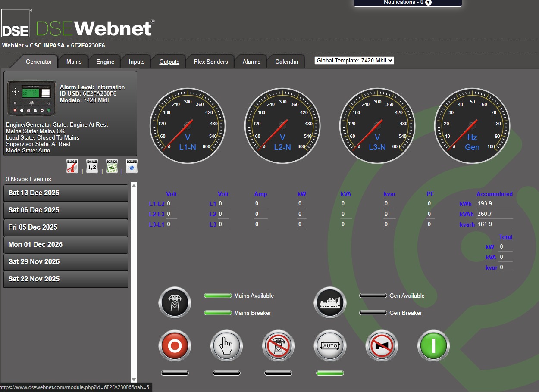
Task: Switch to the AUTO mode button
Action: pos(330,346)
